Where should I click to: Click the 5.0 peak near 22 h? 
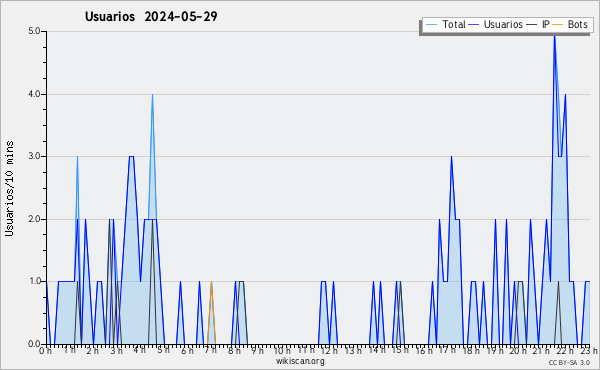click(x=554, y=34)
